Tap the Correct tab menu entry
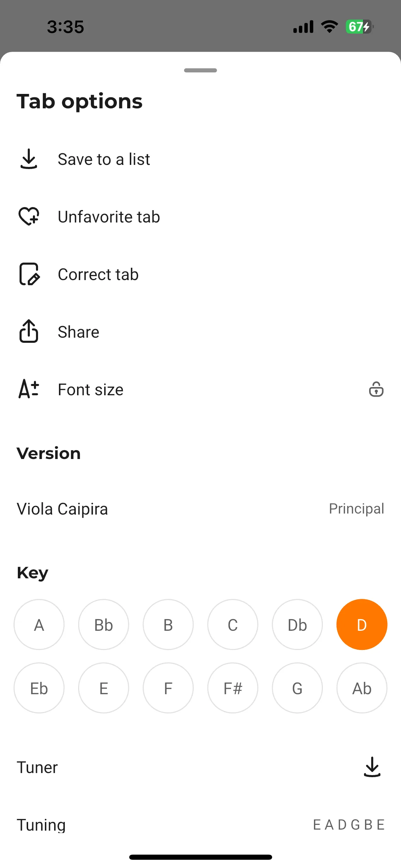The width and height of the screenshot is (401, 868). click(98, 274)
